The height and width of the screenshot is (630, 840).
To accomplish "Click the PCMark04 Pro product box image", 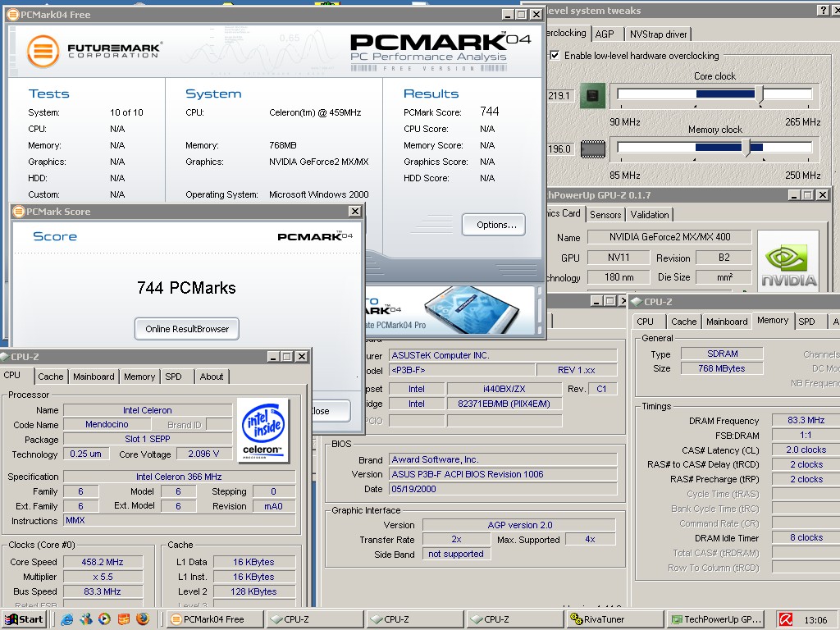I will pos(470,308).
